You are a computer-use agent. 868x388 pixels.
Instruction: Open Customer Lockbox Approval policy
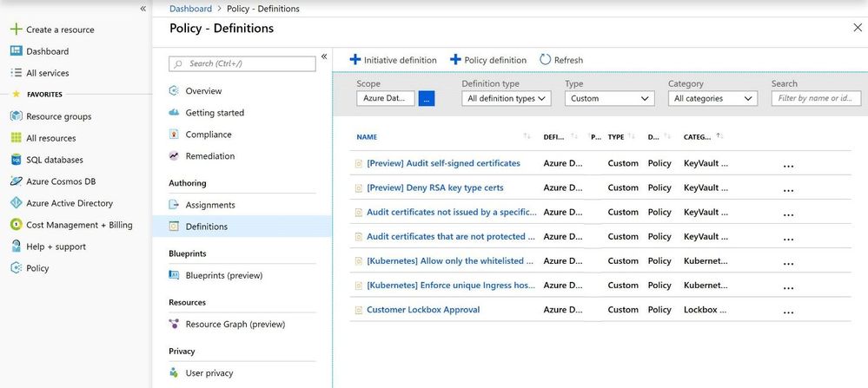click(423, 310)
